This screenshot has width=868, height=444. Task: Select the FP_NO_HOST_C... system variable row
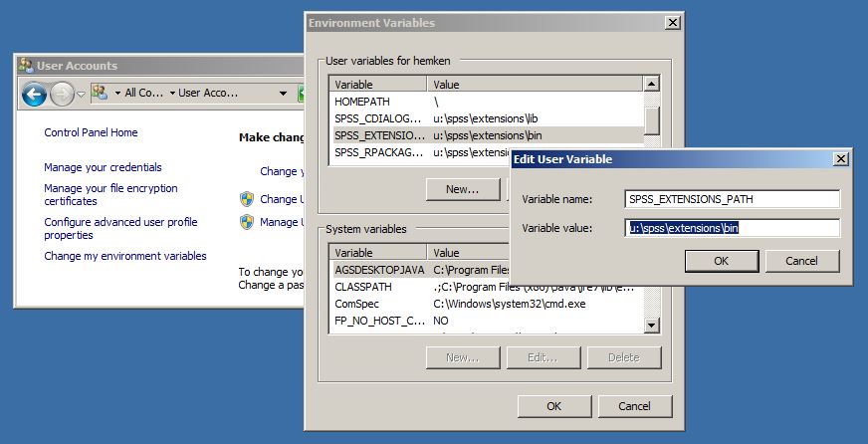tap(488, 321)
